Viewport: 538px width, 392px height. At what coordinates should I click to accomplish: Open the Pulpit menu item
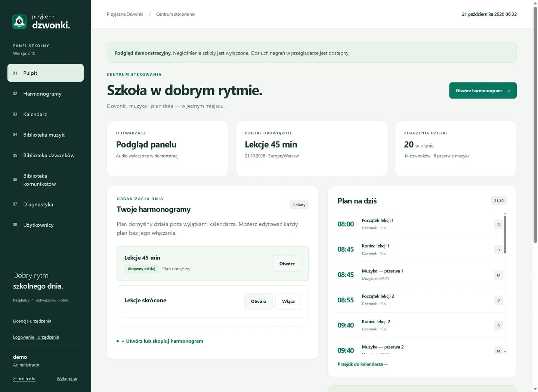[x=46, y=73]
